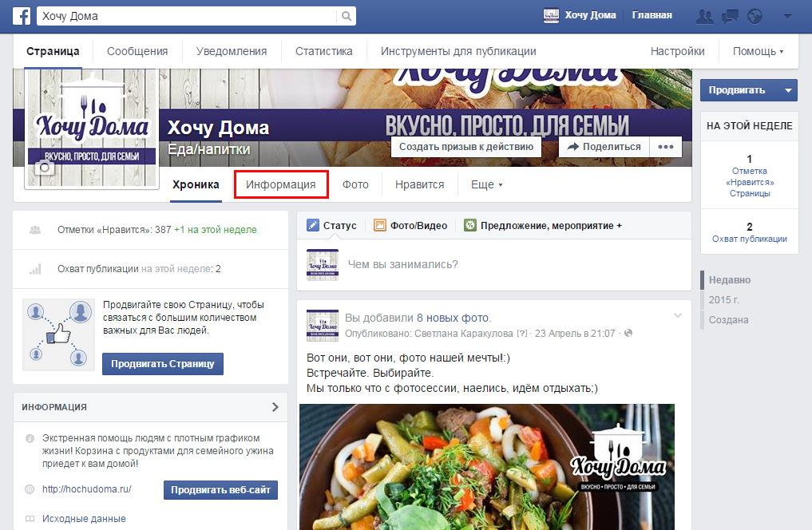Open the Продвигать dropdown arrow
This screenshot has height=530, width=812.
click(788, 90)
